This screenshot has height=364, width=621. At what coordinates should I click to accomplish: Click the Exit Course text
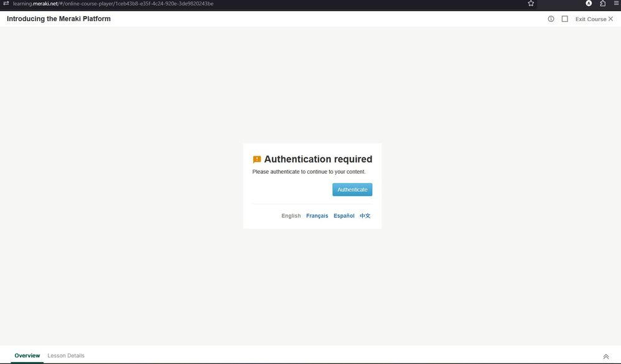(591, 19)
